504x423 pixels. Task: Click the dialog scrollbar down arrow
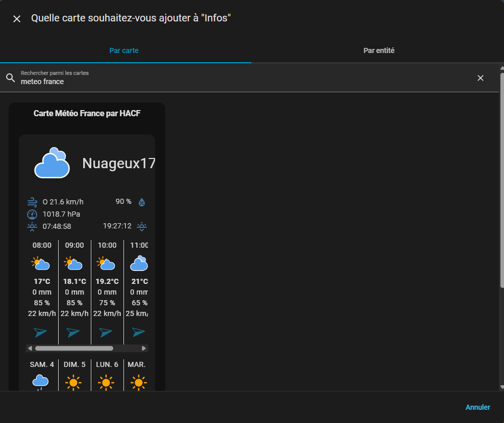pyautogui.click(x=501, y=388)
